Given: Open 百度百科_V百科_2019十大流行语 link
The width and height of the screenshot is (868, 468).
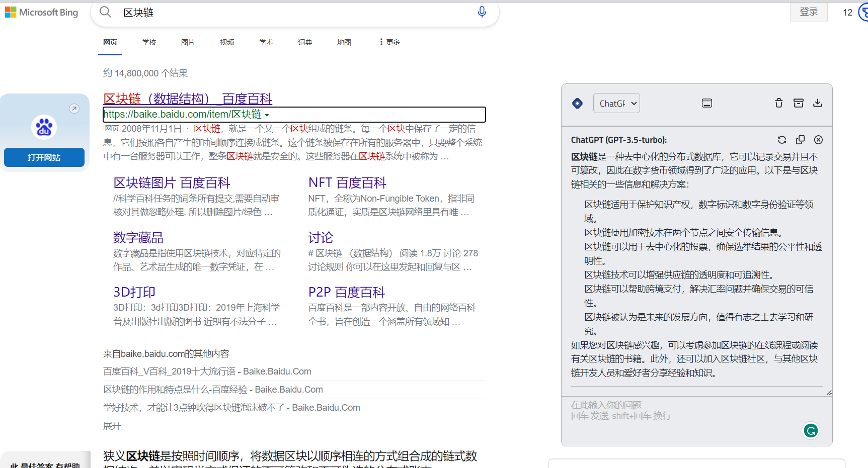Looking at the screenshot, I should (207, 371).
